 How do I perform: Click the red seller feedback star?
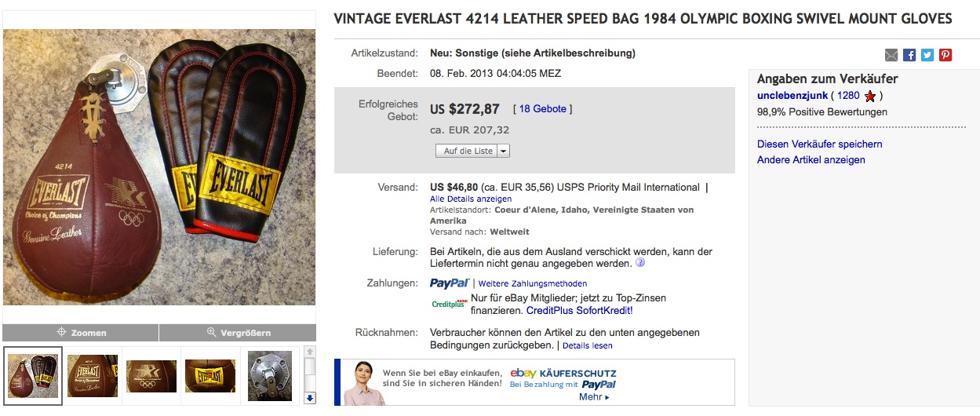(870, 97)
